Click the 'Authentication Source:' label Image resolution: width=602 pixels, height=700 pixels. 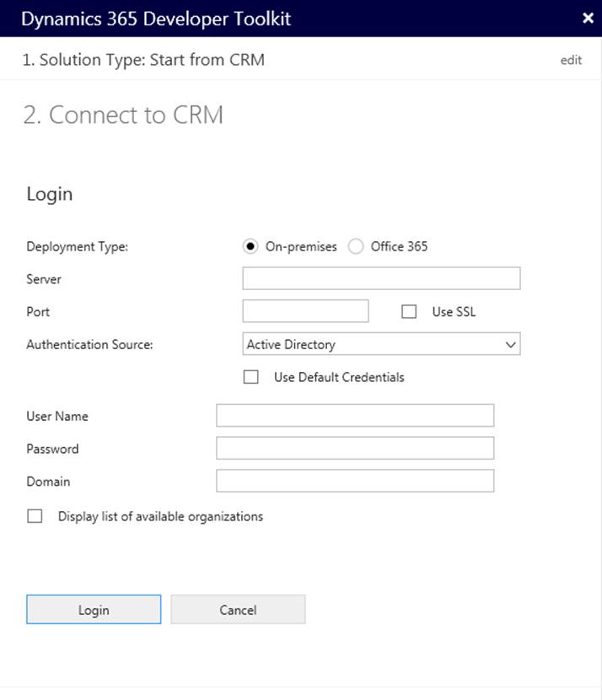coord(89,344)
